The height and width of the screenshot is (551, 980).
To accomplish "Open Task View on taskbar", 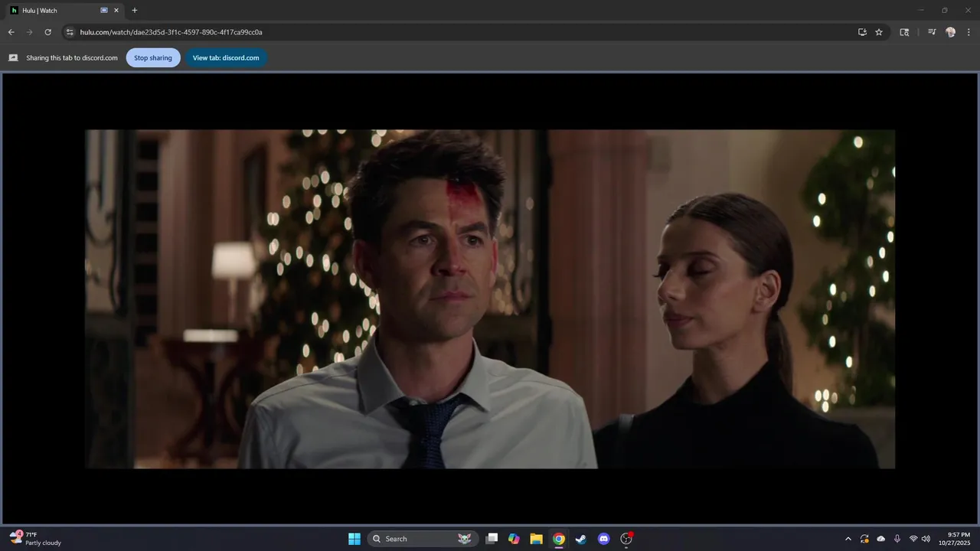I will [492, 539].
